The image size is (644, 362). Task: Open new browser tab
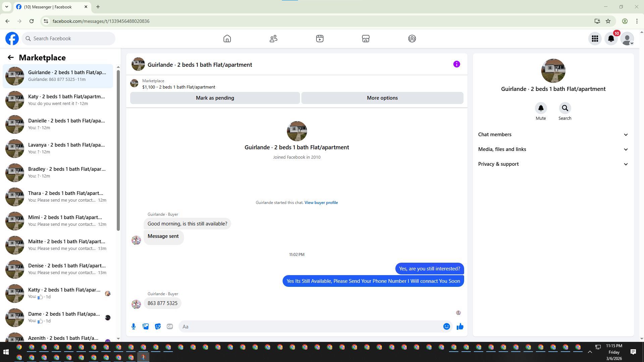[x=98, y=7]
